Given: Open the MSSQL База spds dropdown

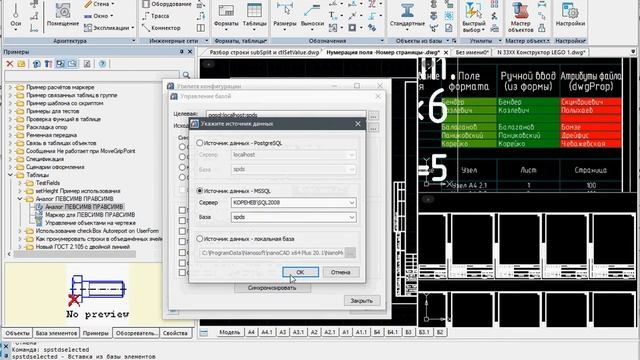Looking at the screenshot, I should pos(293,217).
